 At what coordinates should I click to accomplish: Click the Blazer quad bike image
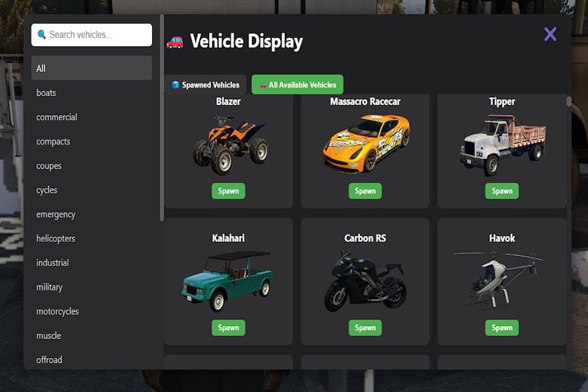230,145
